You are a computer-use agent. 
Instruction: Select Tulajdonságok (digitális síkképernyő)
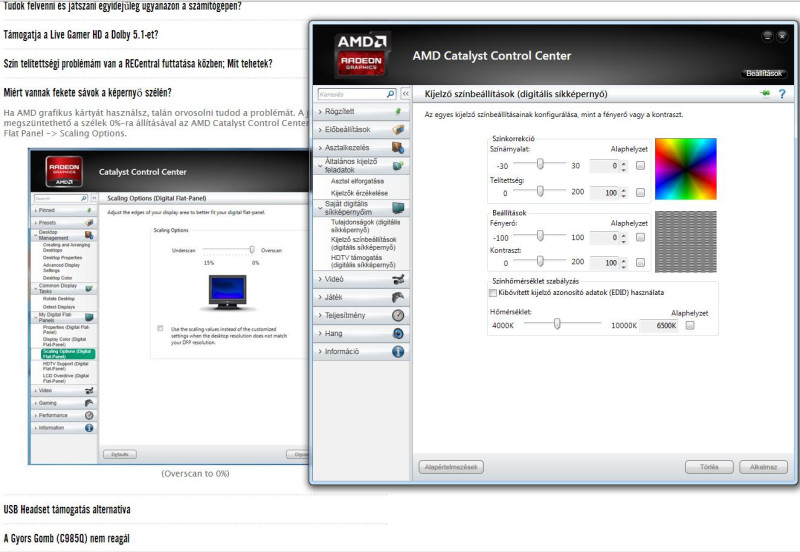(x=365, y=226)
